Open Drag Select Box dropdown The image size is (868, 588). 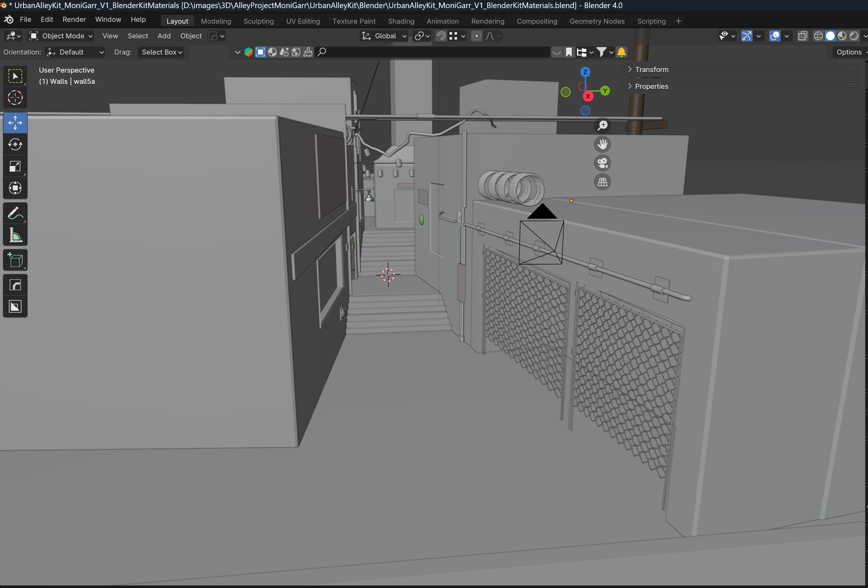coord(161,52)
